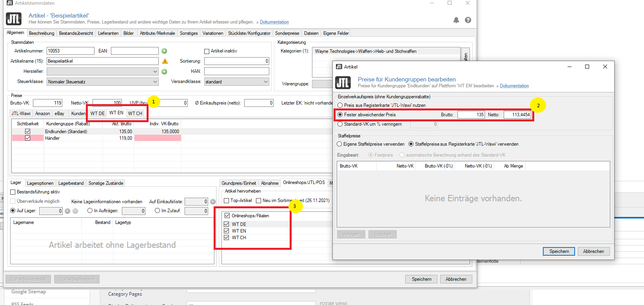Open Sonderpreise tab
Image resolution: width=644 pixels, height=305 pixels.
pos(287,33)
